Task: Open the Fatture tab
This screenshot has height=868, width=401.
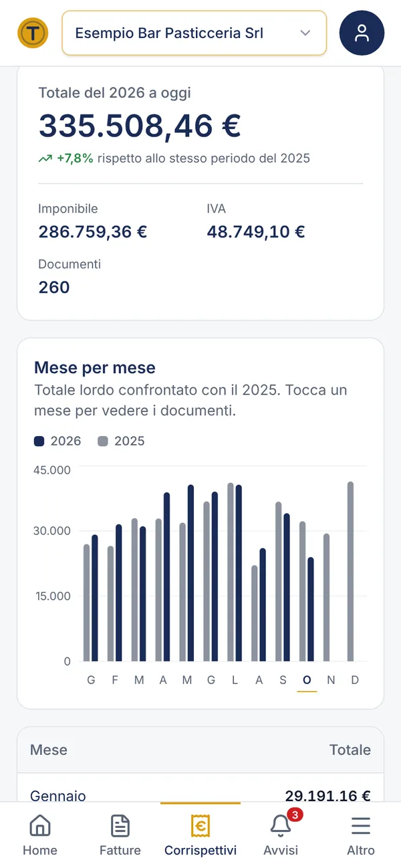Action: pyautogui.click(x=120, y=835)
